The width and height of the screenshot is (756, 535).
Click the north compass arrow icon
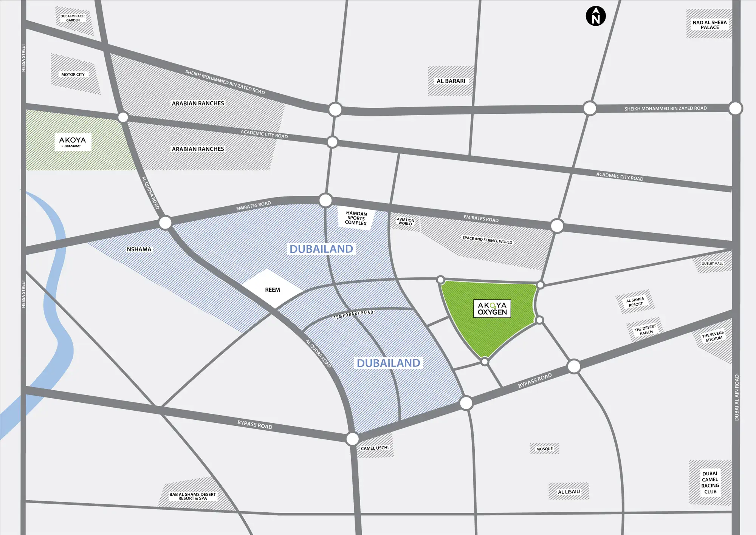(x=596, y=16)
